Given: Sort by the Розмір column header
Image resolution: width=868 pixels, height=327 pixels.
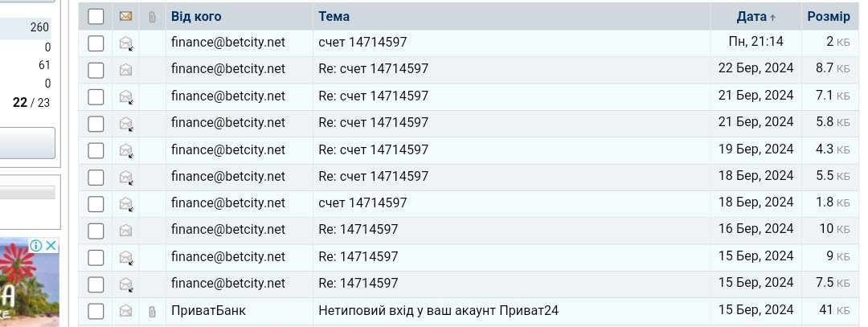Looking at the screenshot, I should 828,16.
